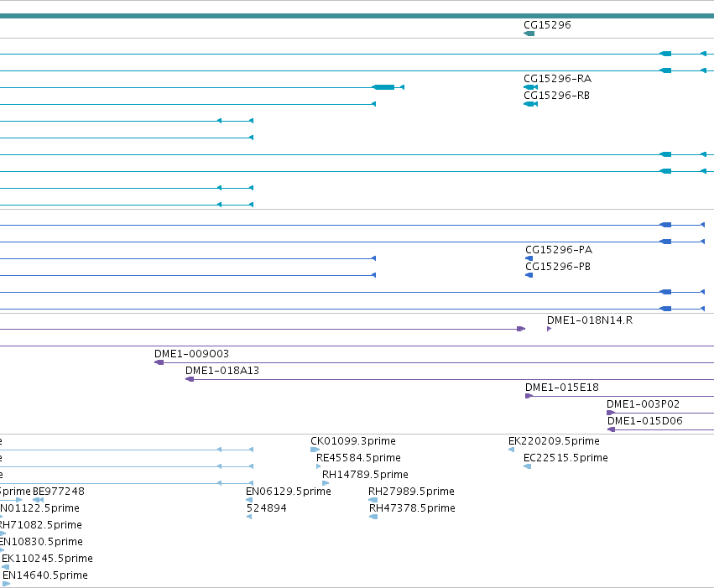Click the teal chromosome bar at top
The image size is (714, 588).
357,17
